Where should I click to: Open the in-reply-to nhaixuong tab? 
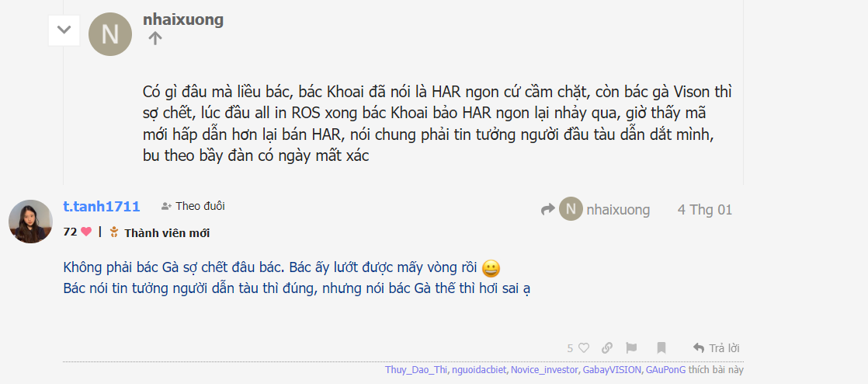(x=595, y=209)
